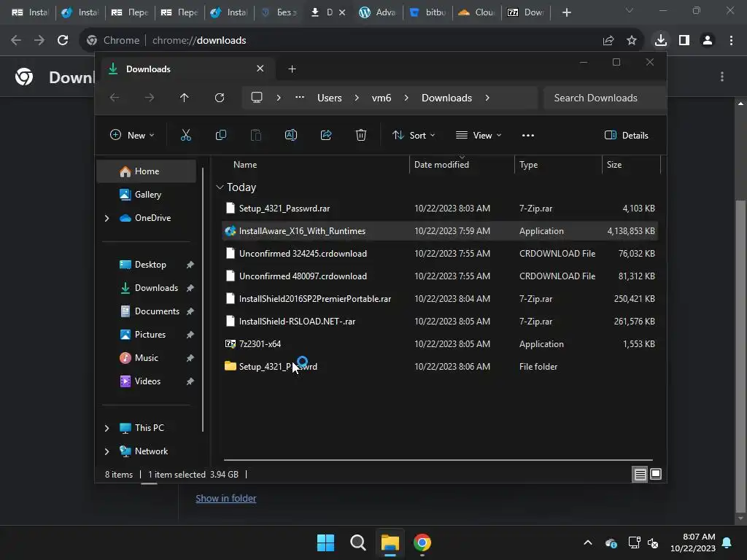Open Chrome tab search dropdown
This screenshot has width=747, height=560.
click(630, 10)
